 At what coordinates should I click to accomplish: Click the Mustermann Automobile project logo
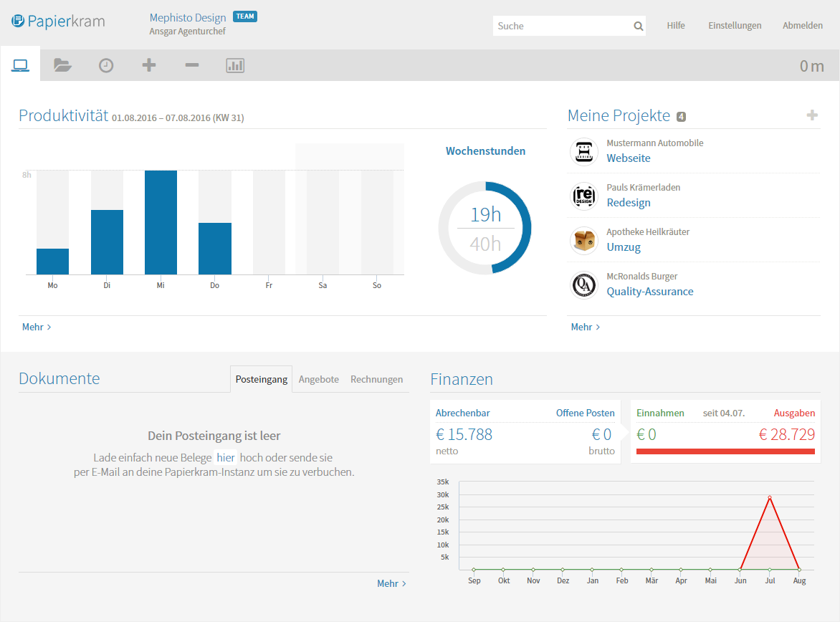pos(584,151)
